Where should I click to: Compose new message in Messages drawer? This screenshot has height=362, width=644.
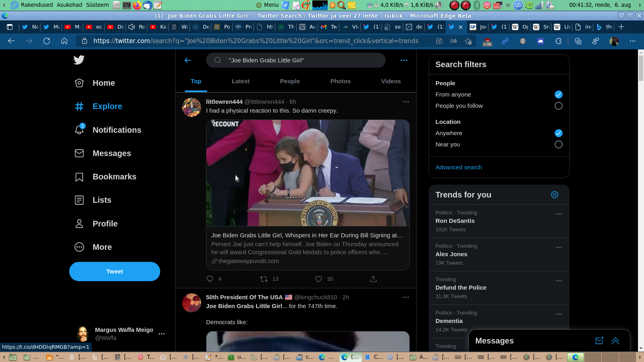pyautogui.click(x=599, y=341)
